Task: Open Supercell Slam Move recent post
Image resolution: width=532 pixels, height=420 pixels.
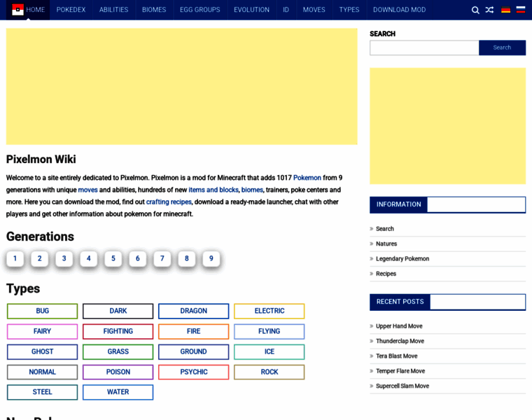Action: point(402,386)
